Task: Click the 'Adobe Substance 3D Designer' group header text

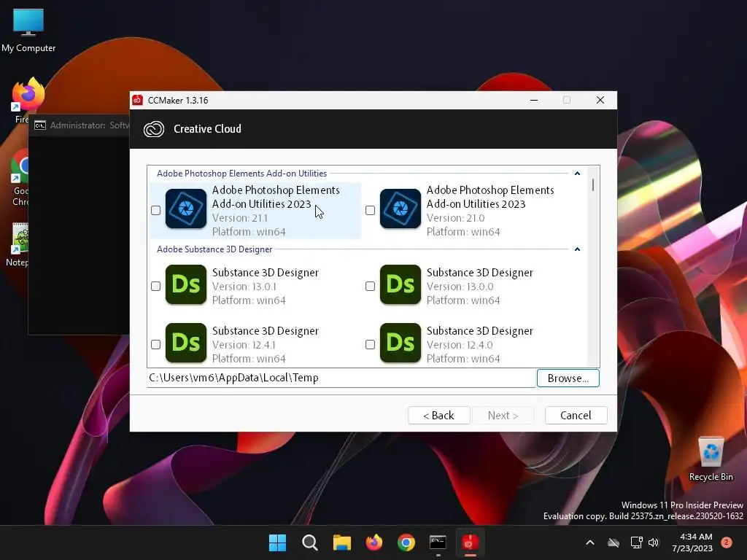Action: click(x=214, y=249)
